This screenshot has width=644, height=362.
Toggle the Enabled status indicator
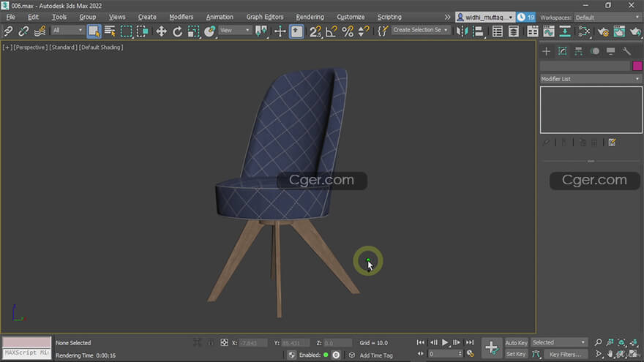click(x=326, y=355)
